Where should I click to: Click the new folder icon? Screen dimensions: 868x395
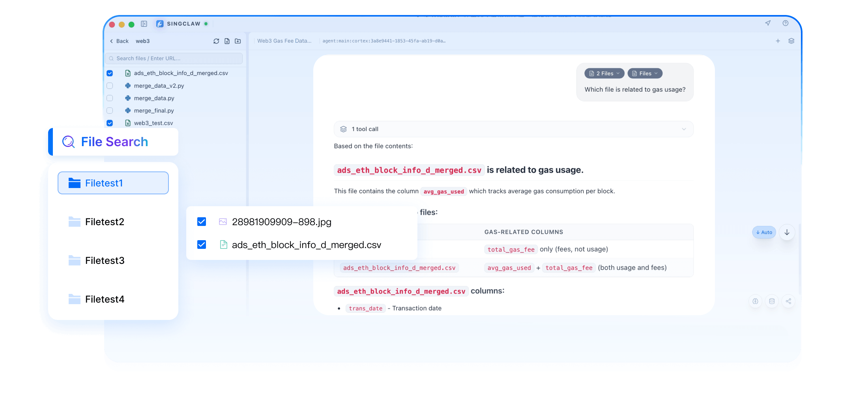coord(238,41)
